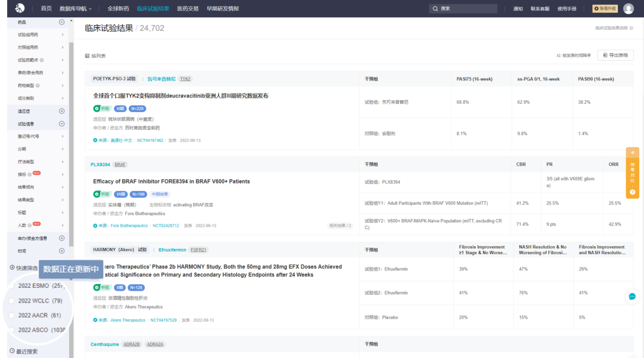
Task: Click the left filter panel scrollbar
Action: (72, 144)
